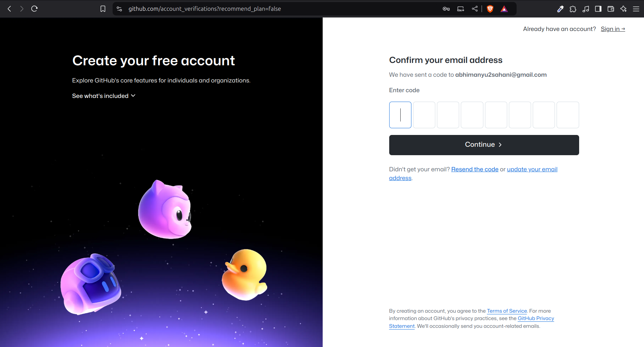Focus the second code digit box

point(424,115)
